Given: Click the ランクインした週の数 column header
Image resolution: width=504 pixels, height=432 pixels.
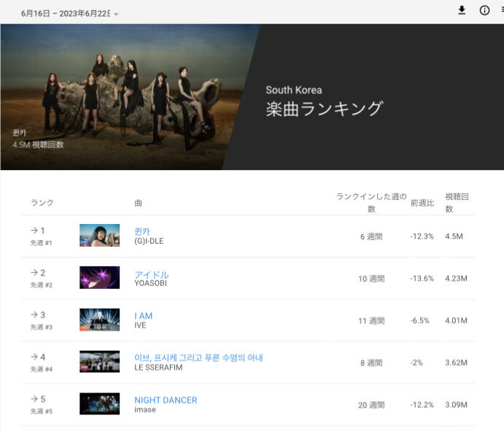Looking at the screenshot, I should (371, 203).
